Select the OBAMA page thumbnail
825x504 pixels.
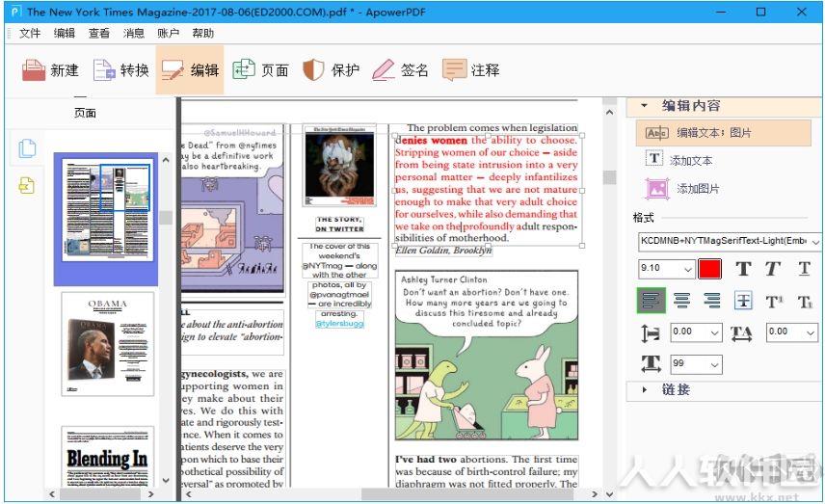pos(107,344)
